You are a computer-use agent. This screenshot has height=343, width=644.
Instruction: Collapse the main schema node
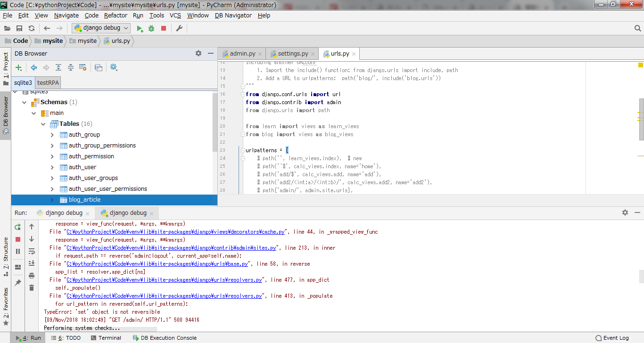pos(34,113)
